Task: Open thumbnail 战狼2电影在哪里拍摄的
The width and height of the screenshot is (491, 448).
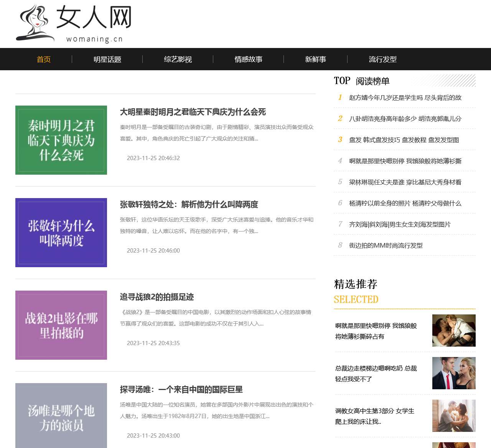Action: tap(61, 325)
